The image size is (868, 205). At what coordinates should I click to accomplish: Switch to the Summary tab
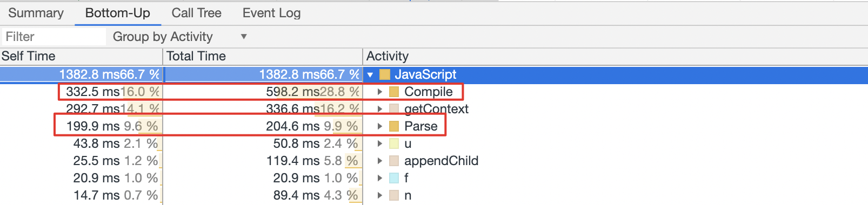pos(36,13)
